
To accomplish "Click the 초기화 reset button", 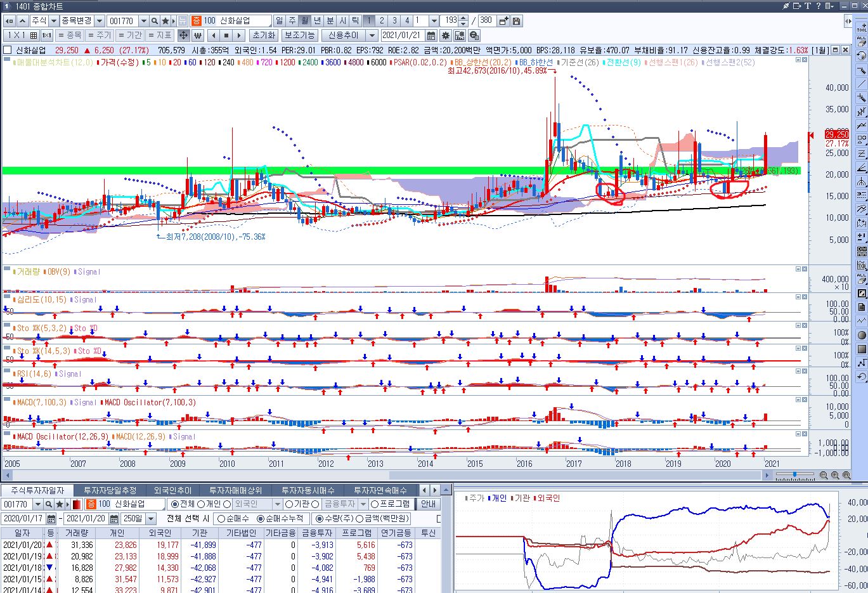I will tap(263, 36).
